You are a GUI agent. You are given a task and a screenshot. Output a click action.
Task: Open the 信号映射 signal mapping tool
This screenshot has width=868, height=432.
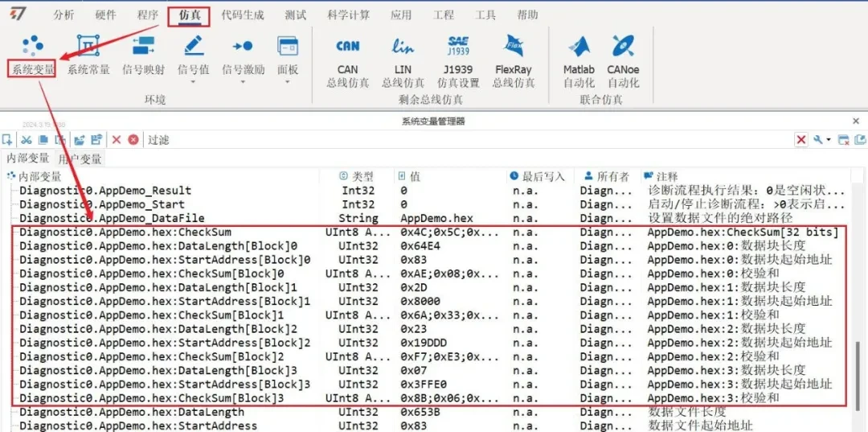pos(143,56)
